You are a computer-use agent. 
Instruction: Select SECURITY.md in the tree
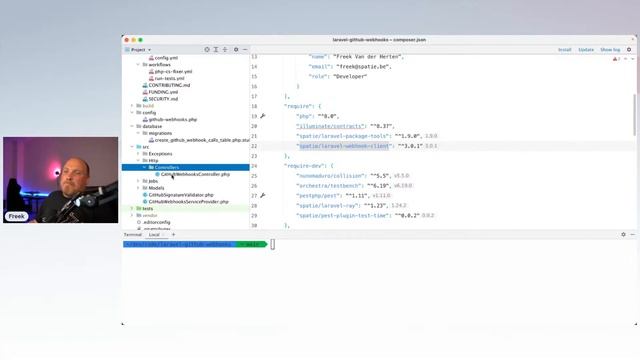tap(163, 99)
